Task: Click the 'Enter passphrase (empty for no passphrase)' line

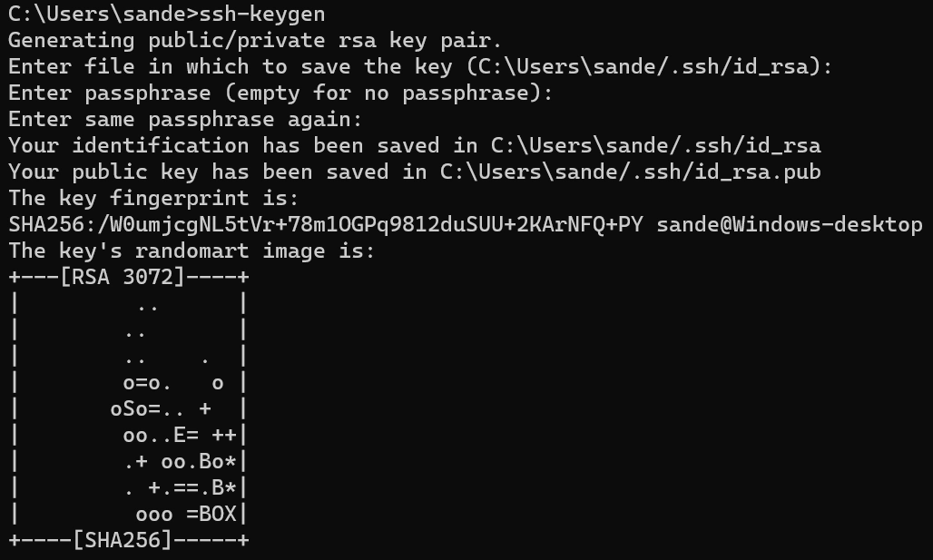Action: 280,93
